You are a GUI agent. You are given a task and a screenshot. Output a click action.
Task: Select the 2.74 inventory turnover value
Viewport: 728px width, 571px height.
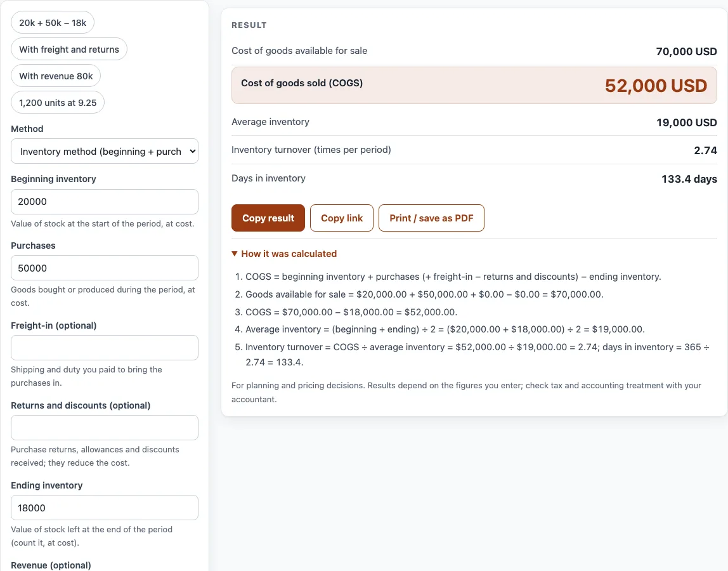tap(705, 150)
